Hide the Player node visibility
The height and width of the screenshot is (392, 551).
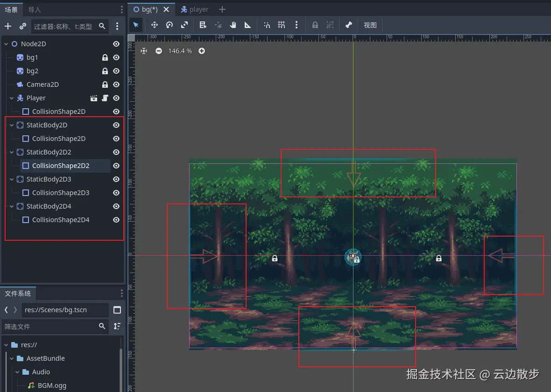(116, 98)
